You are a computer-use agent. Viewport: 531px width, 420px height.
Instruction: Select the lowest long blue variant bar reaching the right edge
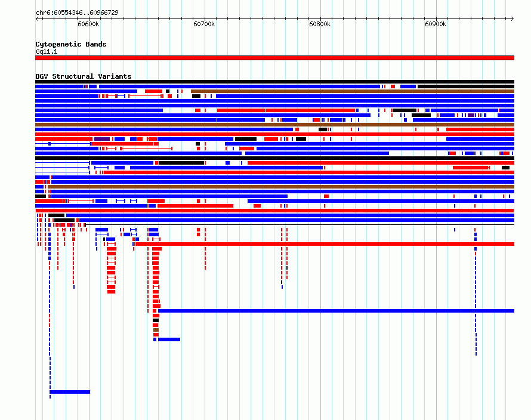click(x=336, y=311)
